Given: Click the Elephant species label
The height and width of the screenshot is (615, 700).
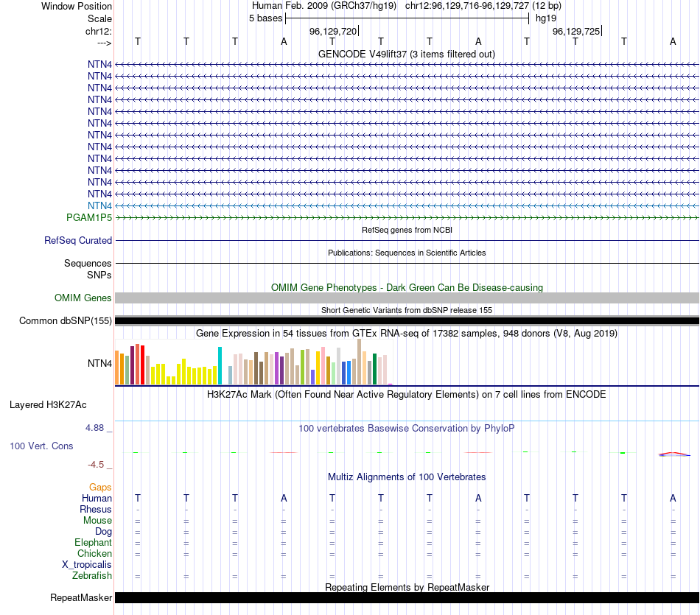Looking at the screenshot, I should pyautogui.click(x=93, y=542).
